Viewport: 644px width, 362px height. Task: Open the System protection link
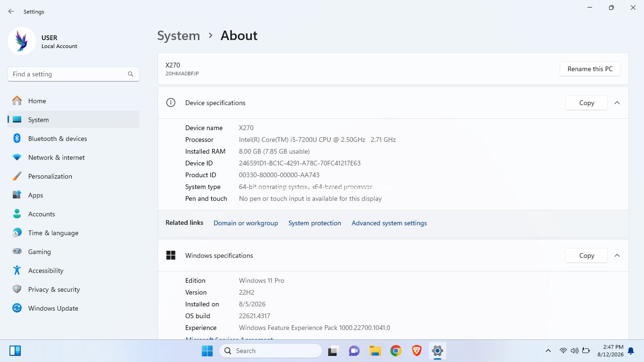pos(315,223)
